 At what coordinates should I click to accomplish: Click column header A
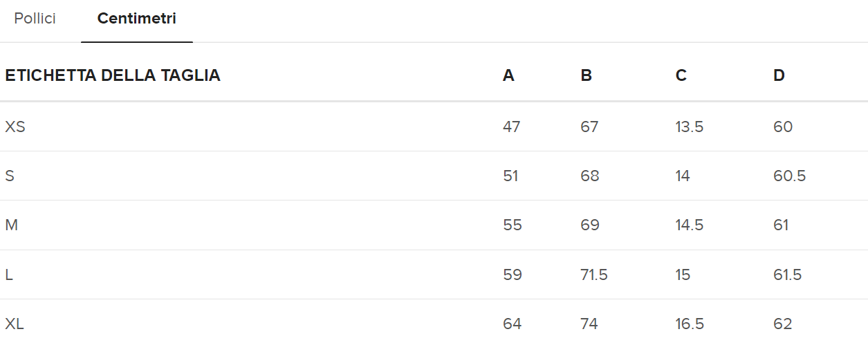pyautogui.click(x=508, y=75)
